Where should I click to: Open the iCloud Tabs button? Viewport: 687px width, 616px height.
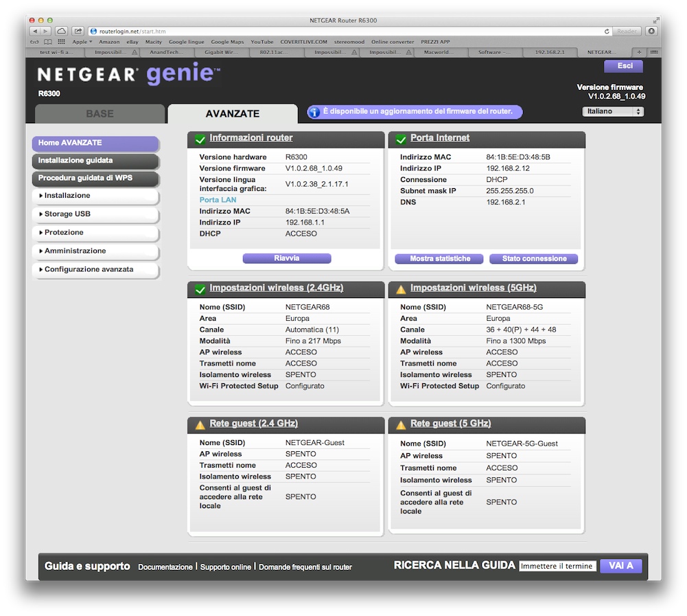(62, 31)
